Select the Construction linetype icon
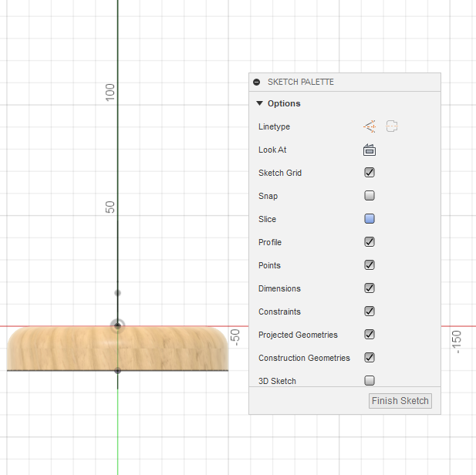This screenshot has height=475, width=476. click(370, 126)
